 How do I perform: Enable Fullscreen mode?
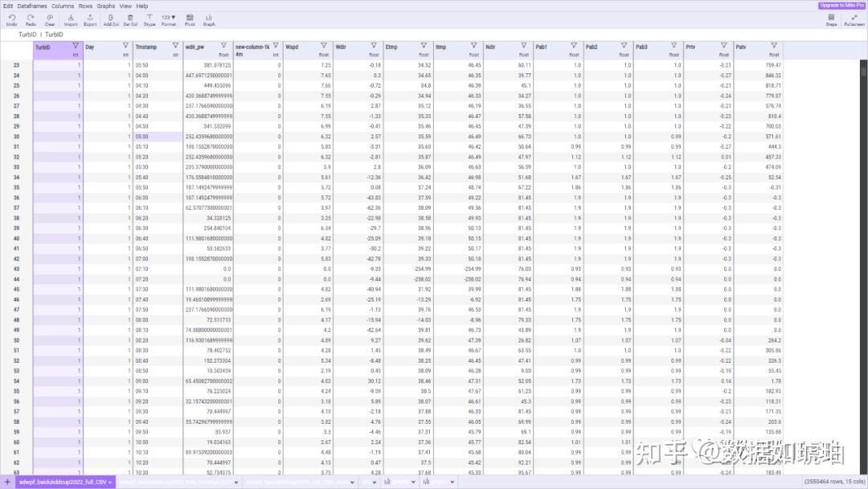point(854,18)
